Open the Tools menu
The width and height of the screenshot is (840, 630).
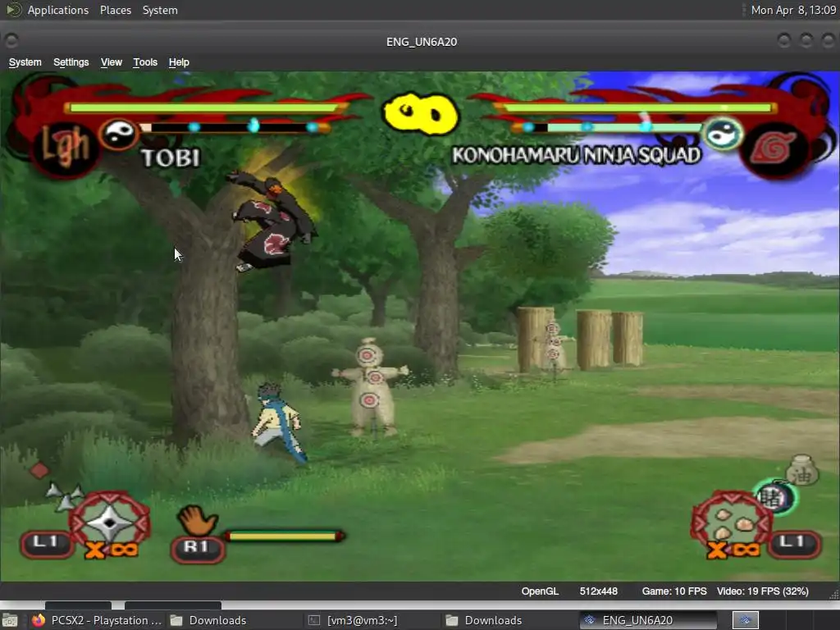145,62
